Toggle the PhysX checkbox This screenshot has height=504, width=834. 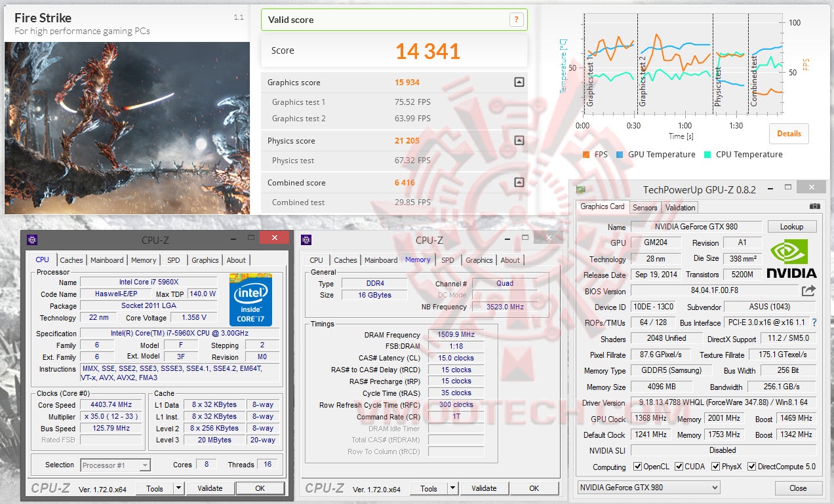point(716,467)
